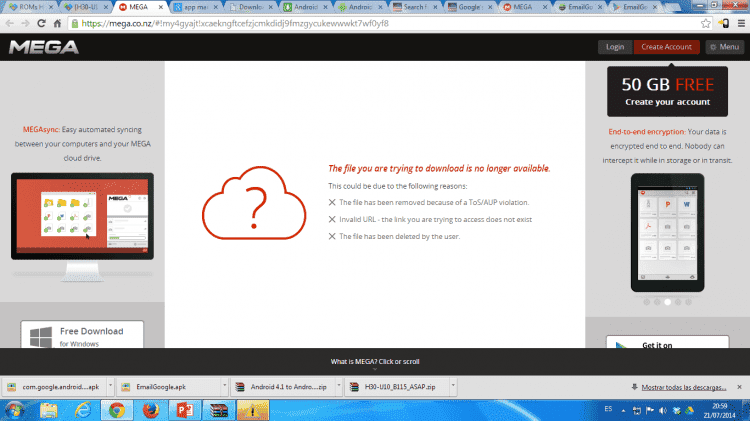Image resolution: width=750 pixels, height=421 pixels.
Task: Go to browser home page icon
Action: pyautogui.click(x=57, y=23)
